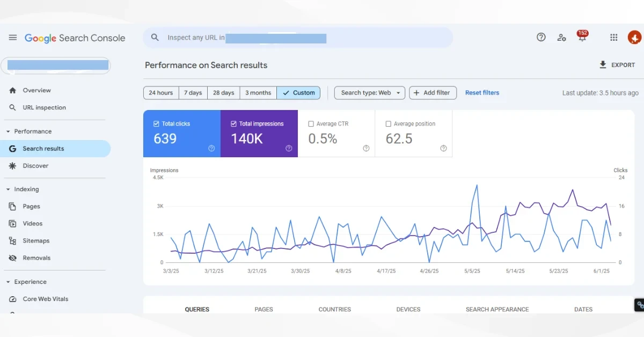Click the Last update: 3.5 hours ago text

tap(600, 93)
